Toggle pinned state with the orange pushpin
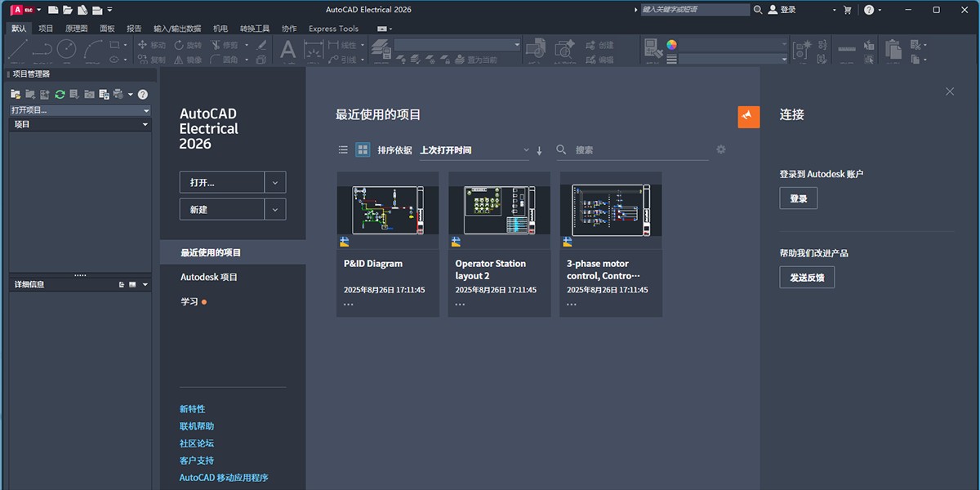The height and width of the screenshot is (490, 980). (748, 117)
